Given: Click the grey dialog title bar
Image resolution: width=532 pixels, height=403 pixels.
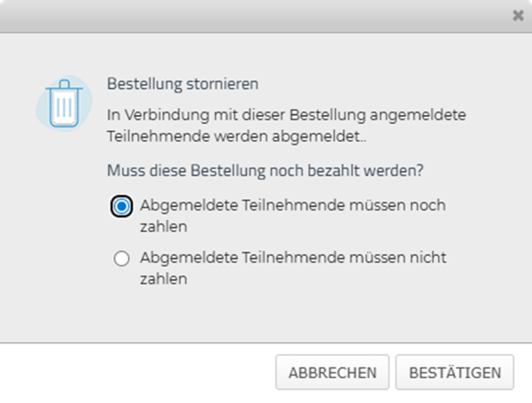Looking at the screenshot, I should point(255,16).
